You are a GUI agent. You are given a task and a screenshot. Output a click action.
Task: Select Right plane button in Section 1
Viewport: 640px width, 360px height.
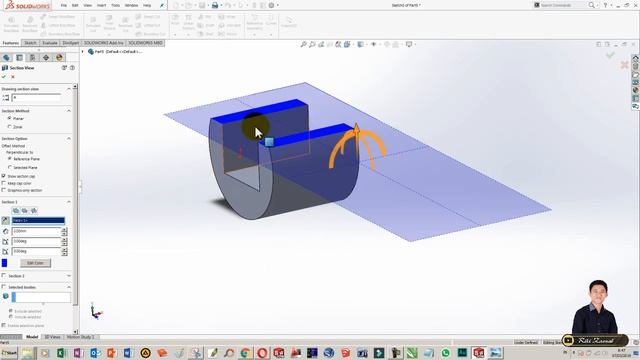coord(34,211)
